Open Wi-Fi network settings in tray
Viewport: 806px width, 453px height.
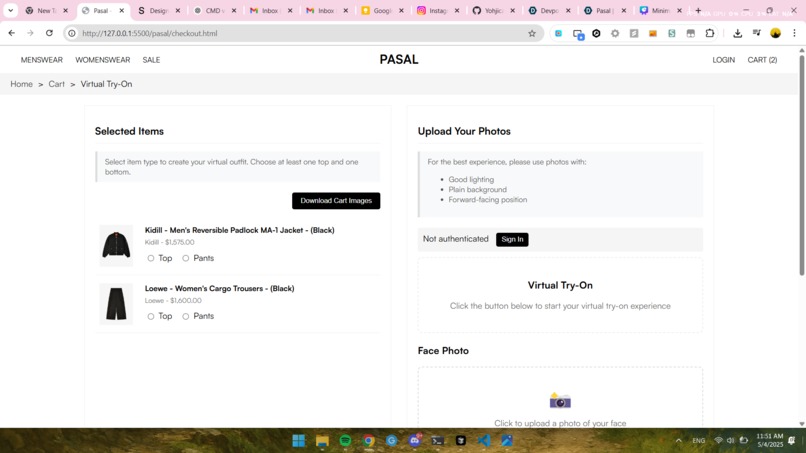pos(718,441)
